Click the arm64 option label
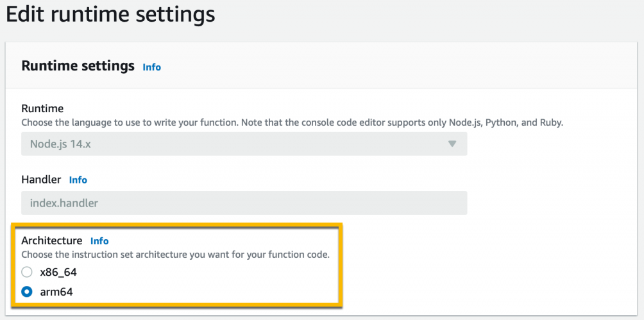 pyautogui.click(x=56, y=292)
